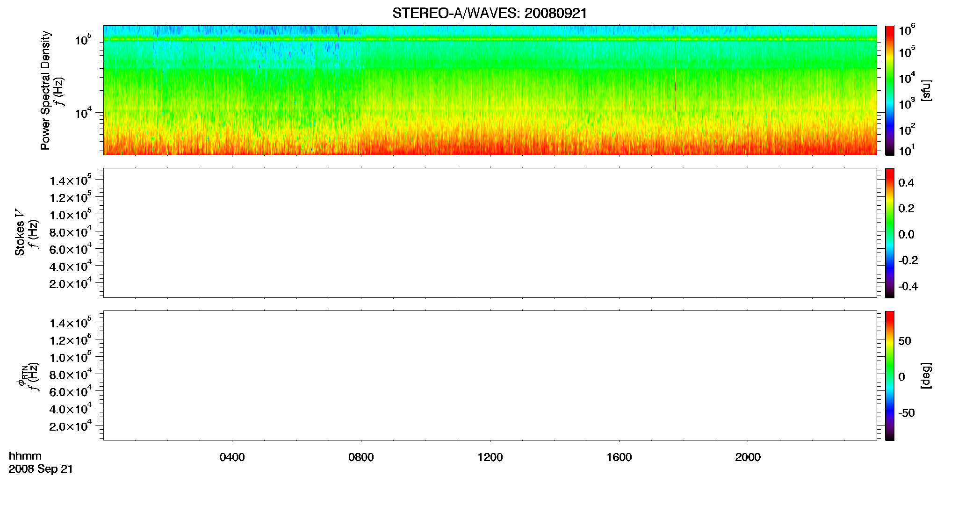Click the 1200 time axis label
980x505 pixels.
pyautogui.click(x=490, y=457)
